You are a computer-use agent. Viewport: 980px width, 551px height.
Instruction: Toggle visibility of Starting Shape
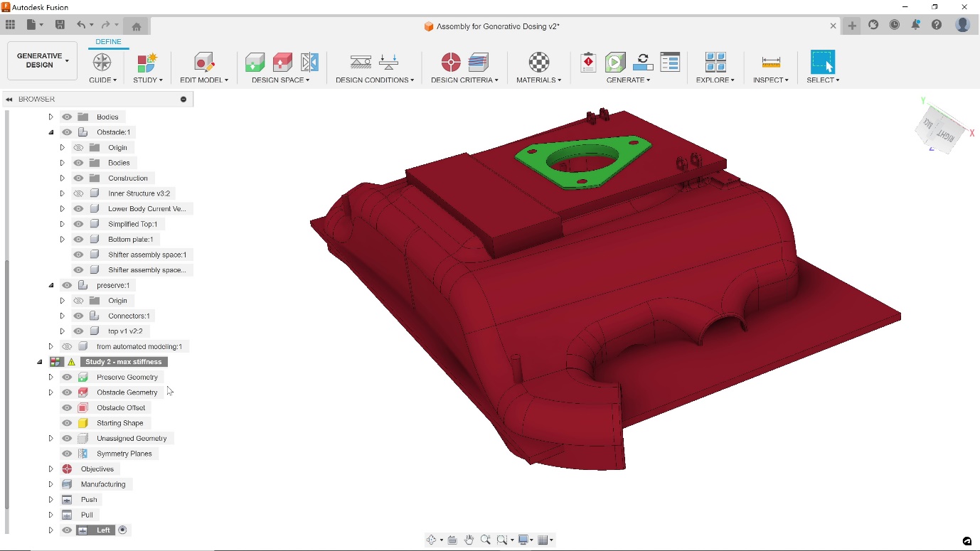point(66,422)
